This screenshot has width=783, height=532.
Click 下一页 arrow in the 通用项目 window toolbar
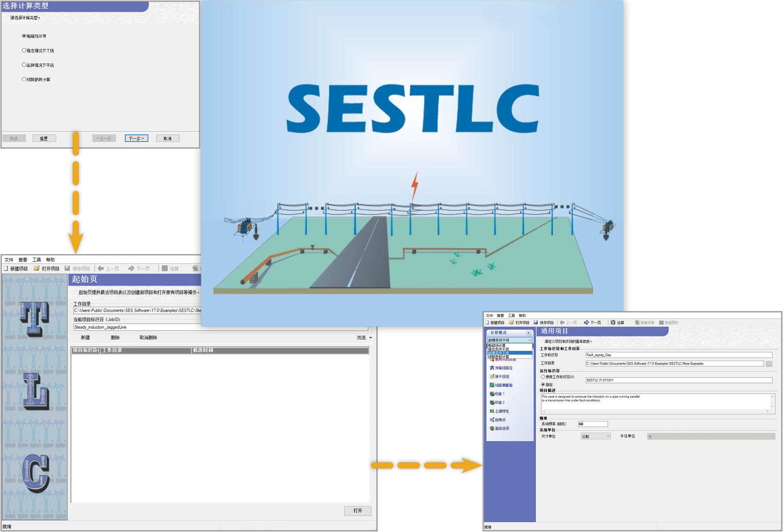(x=586, y=323)
